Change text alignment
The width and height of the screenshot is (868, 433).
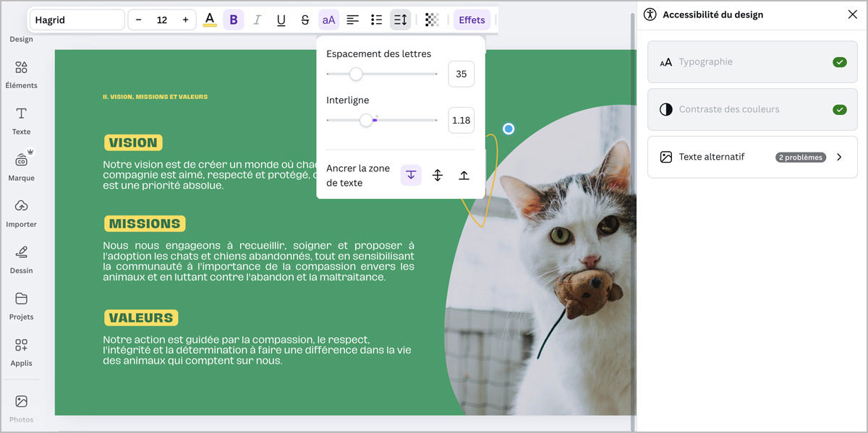[x=352, y=20]
